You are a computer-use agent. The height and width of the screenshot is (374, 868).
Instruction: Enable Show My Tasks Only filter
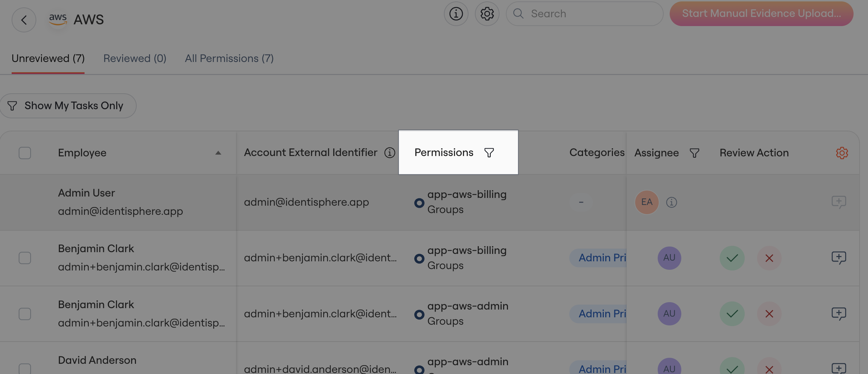point(68,106)
